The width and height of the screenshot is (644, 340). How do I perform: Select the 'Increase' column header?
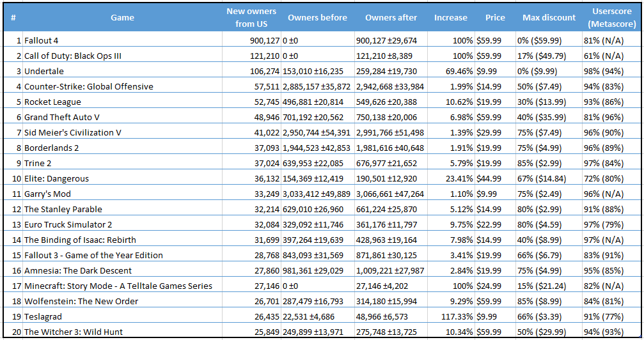[x=451, y=18]
